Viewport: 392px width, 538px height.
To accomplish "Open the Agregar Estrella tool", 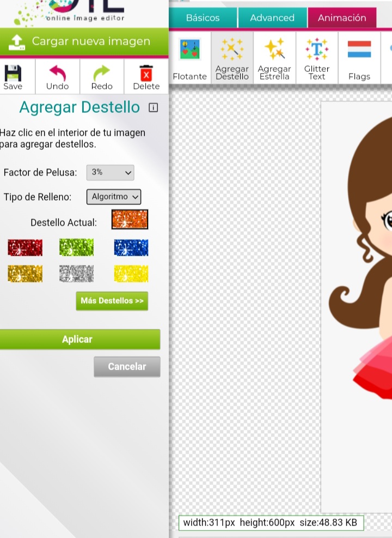I will pos(274,57).
